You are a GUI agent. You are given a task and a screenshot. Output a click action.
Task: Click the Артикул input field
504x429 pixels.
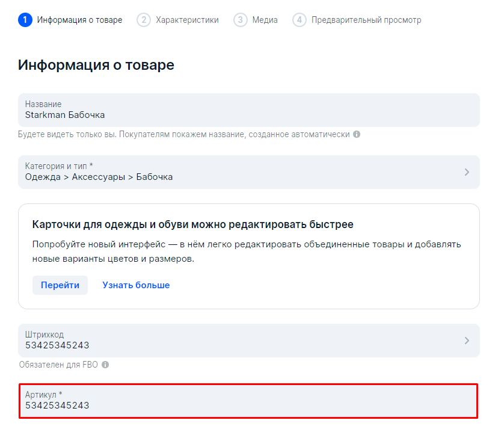(x=248, y=401)
